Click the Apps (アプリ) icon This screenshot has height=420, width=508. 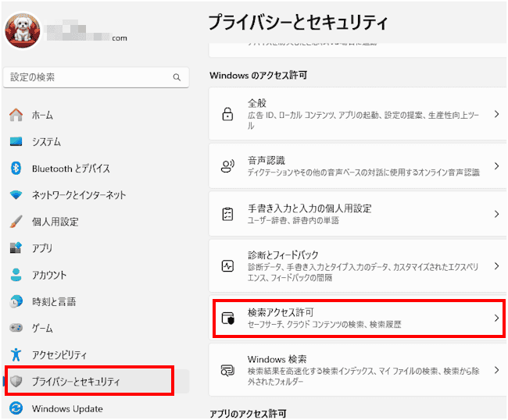16,248
